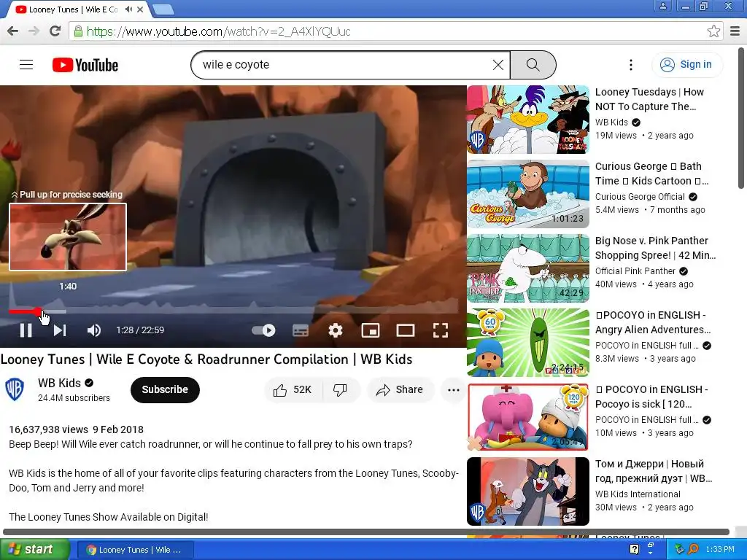This screenshot has width=747, height=560.
Task: Open the Tom and Jerry thumbnail
Action: click(528, 491)
